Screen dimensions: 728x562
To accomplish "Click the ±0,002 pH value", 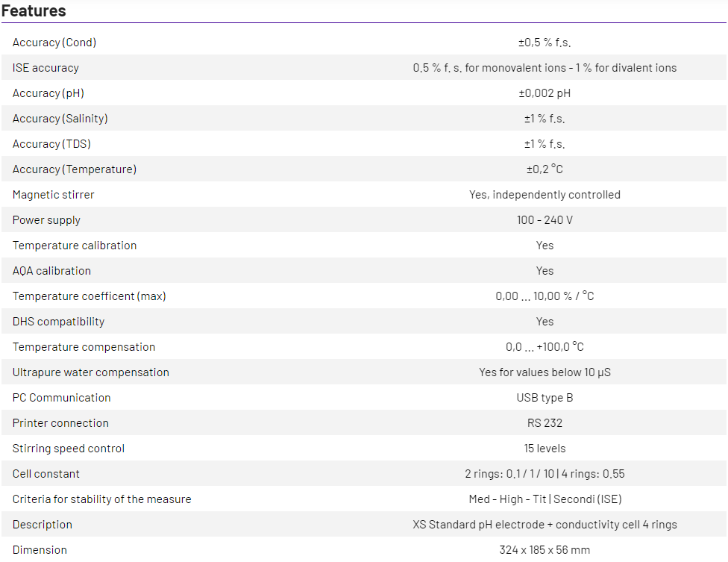I will (545, 93).
